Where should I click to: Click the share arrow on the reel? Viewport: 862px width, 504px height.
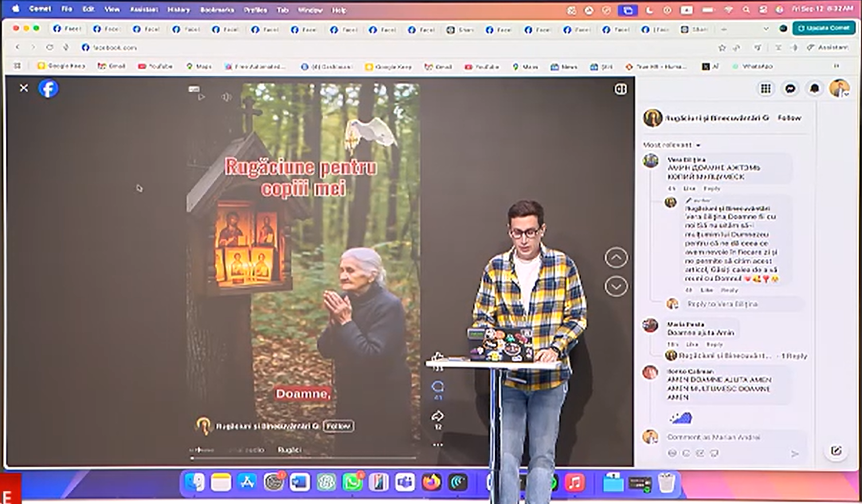437,416
